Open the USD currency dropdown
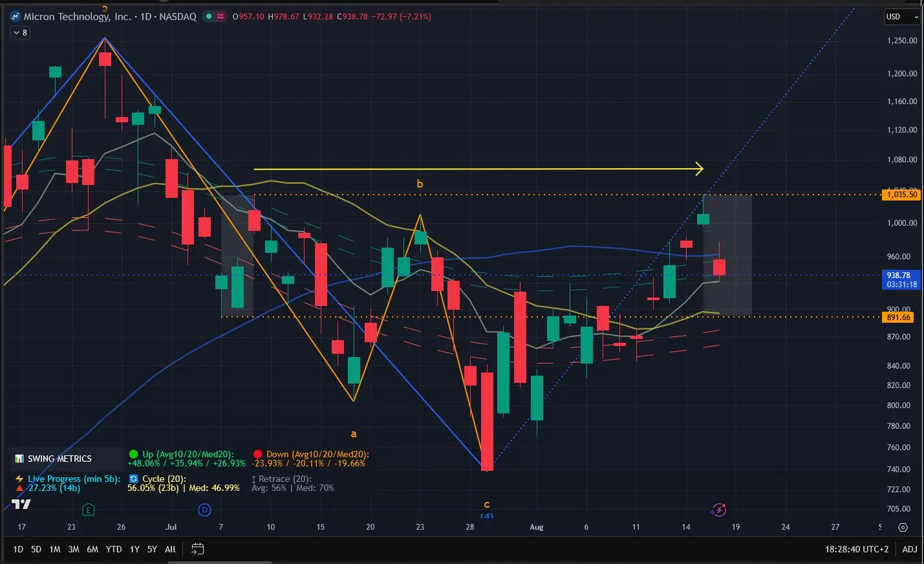924x564 pixels. (x=902, y=17)
